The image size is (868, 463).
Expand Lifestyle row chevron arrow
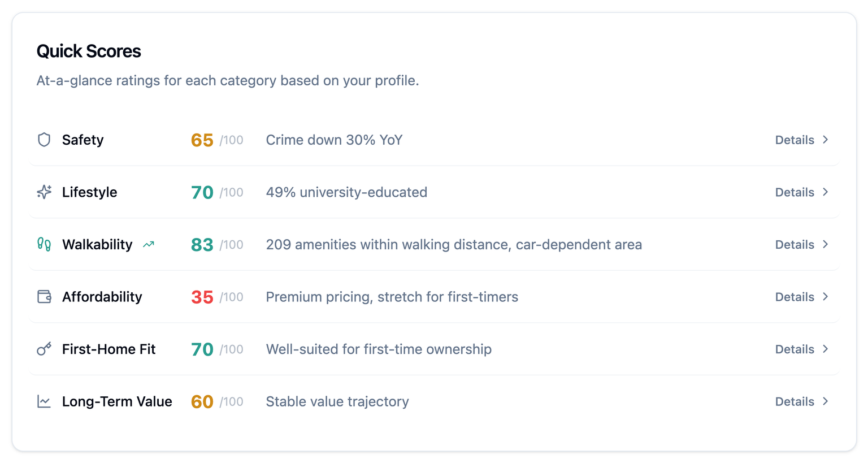[826, 192]
